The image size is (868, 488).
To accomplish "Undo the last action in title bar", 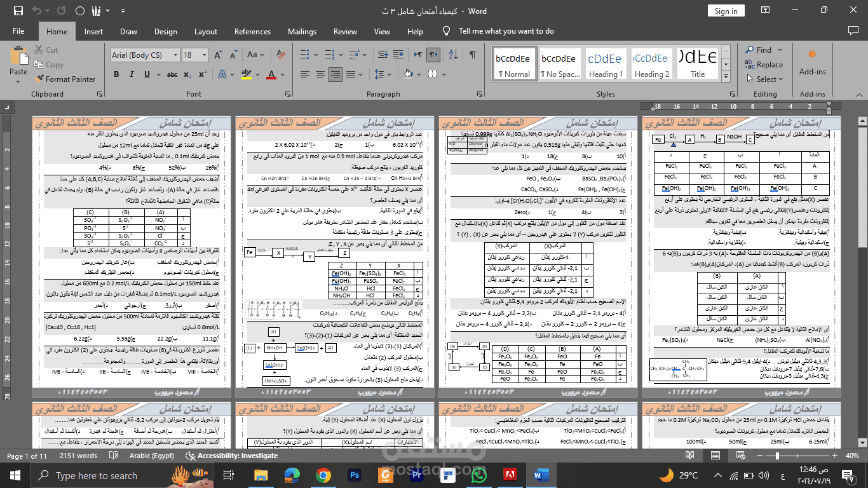I will [37, 11].
